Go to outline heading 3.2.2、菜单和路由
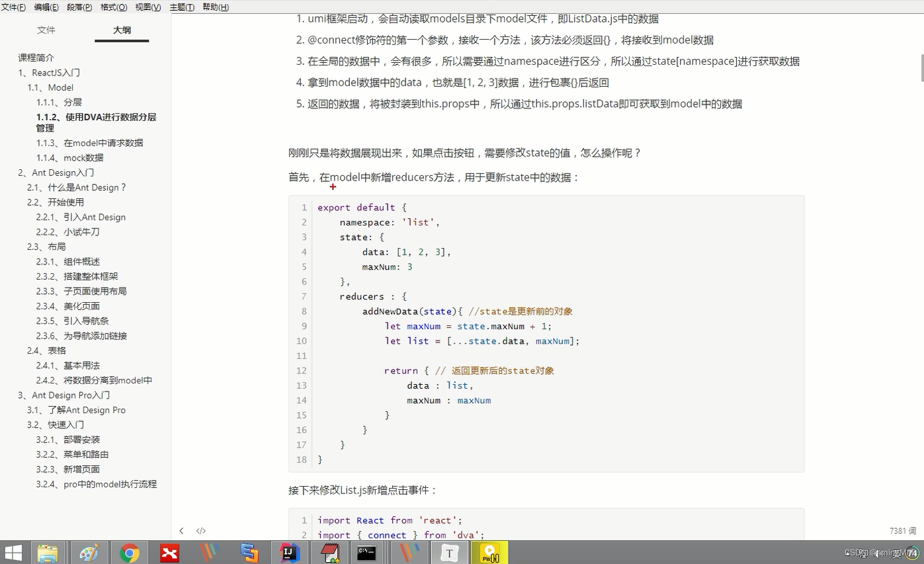924x564 pixels. tap(73, 454)
